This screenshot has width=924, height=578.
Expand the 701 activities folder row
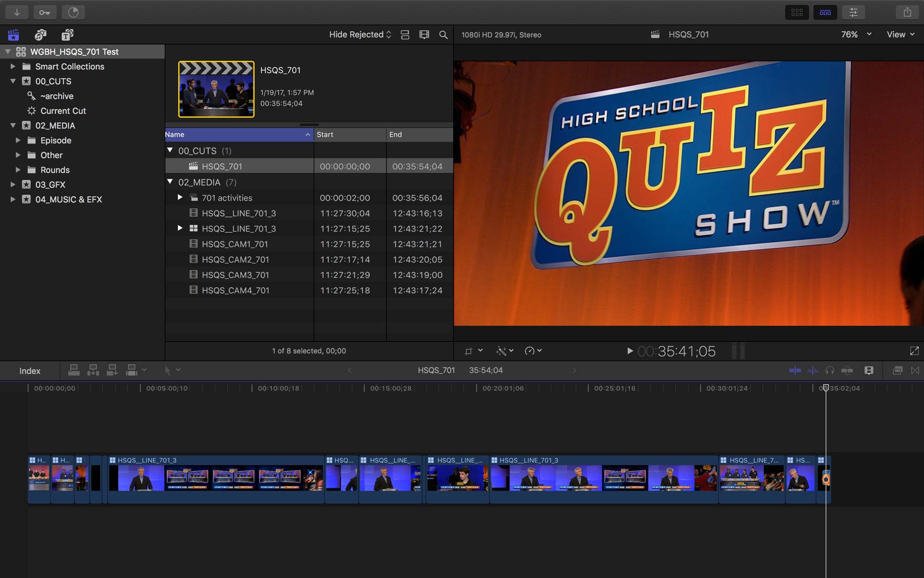pos(180,197)
